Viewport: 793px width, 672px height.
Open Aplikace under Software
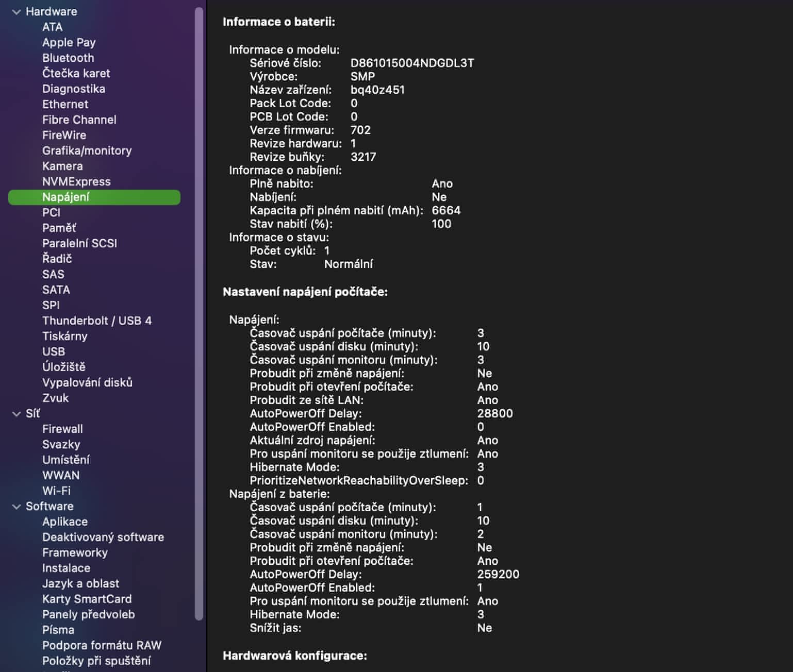(65, 522)
